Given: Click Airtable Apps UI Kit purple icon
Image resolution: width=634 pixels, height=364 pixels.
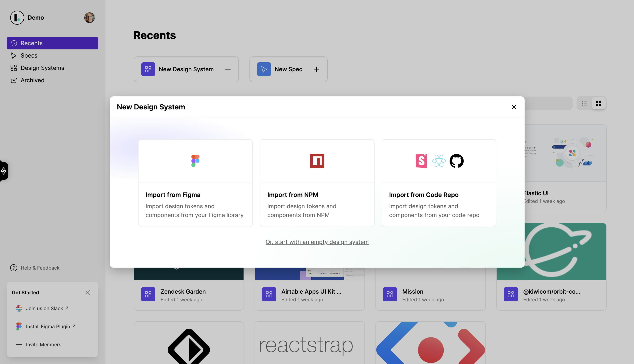Looking at the screenshot, I should [269, 294].
